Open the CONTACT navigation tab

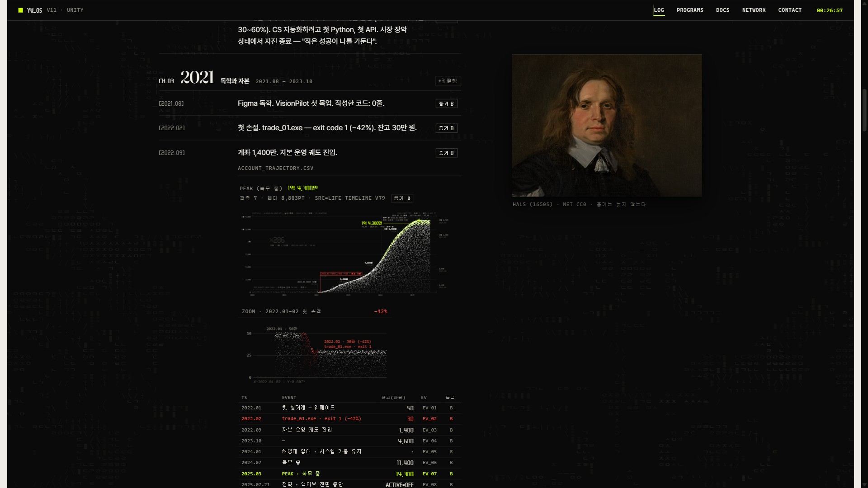790,10
